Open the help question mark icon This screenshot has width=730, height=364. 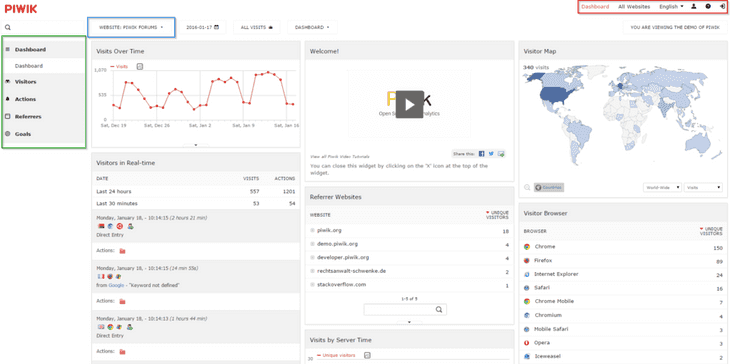pyautogui.click(x=708, y=7)
